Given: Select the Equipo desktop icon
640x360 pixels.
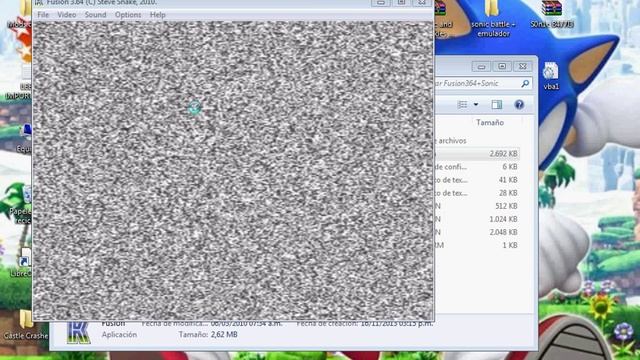Looking at the screenshot, I should click(24, 139).
